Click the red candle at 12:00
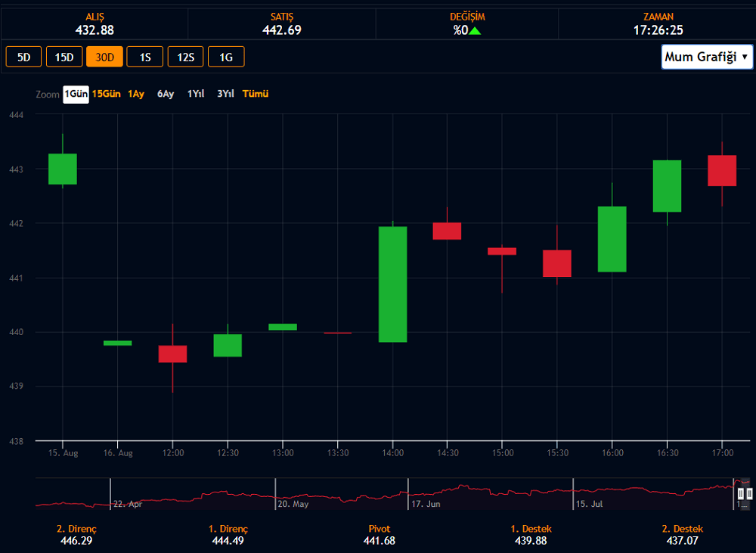This screenshot has height=553, width=756. [x=172, y=354]
